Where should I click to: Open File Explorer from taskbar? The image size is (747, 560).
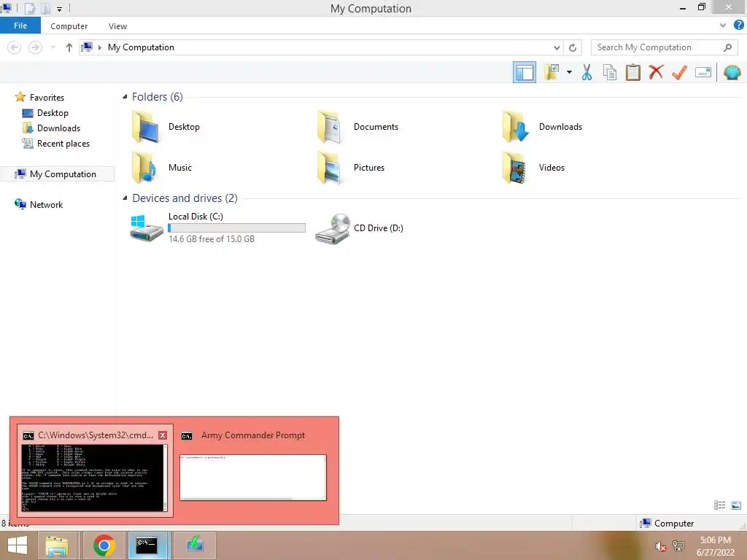(x=57, y=545)
